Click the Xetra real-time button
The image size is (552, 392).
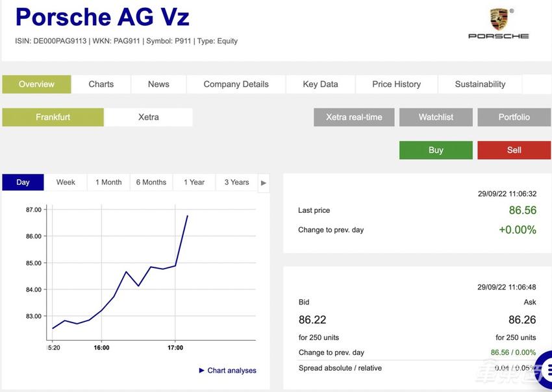coord(354,117)
